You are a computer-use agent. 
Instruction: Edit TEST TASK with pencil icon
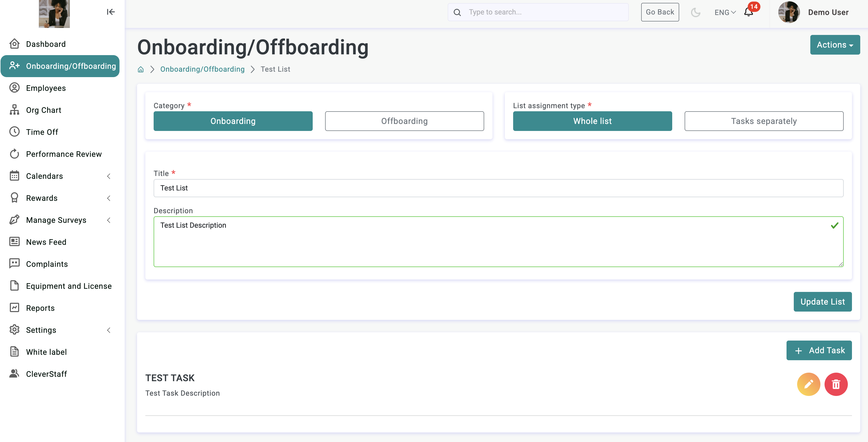pos(808,384)
